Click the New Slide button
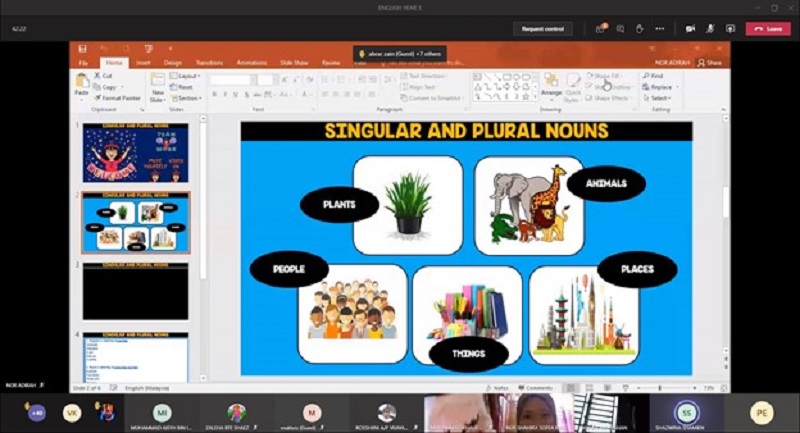Screen dimensions: 800x433 [158, 88]
